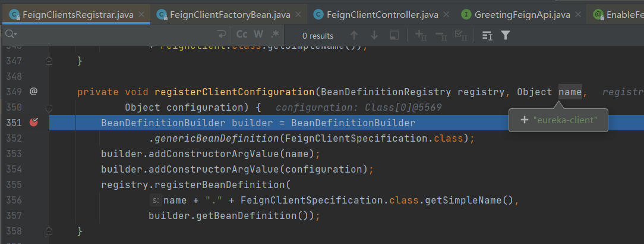Click the '0 results' counter

[318, 36]
